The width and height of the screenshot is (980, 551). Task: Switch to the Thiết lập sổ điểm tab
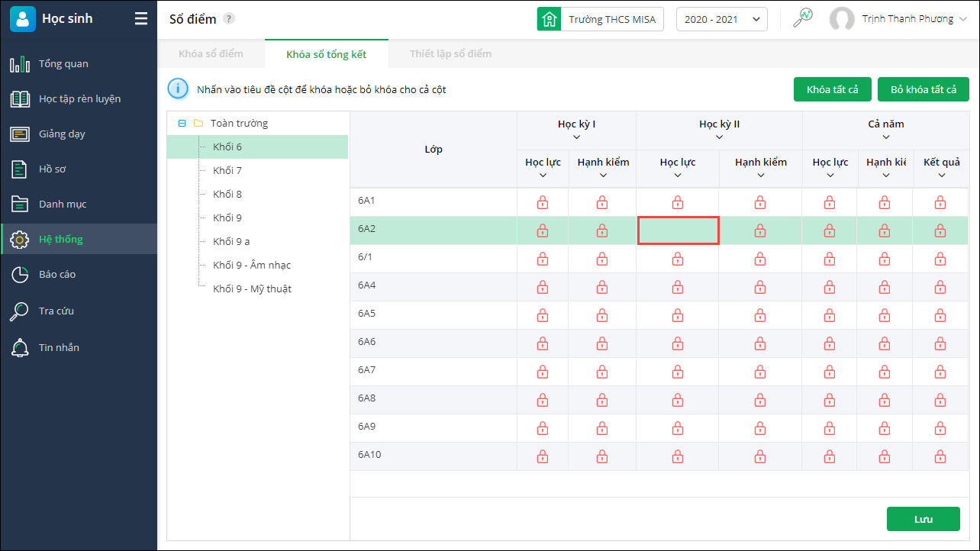pyautogui.click(x=450, y=54)
